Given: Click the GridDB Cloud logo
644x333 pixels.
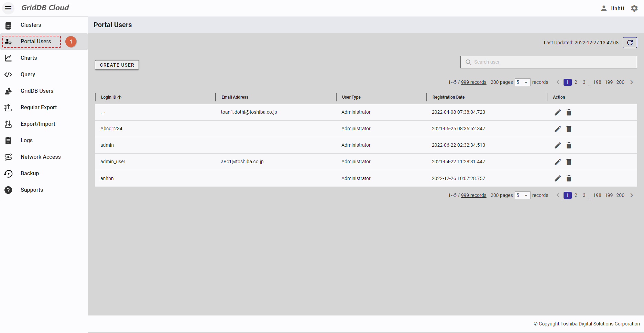Looking at the screenshot, I should [45, 8].
